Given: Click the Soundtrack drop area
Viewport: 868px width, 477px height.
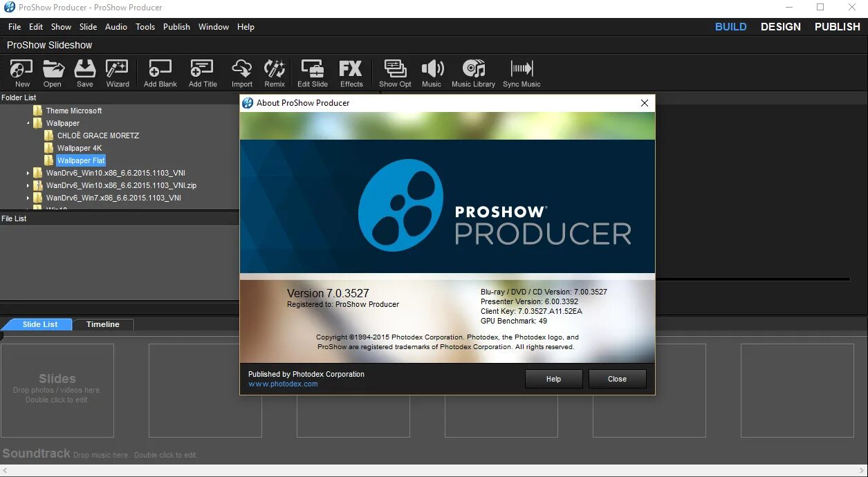Looking at the screenshot, I should (100, 453).
